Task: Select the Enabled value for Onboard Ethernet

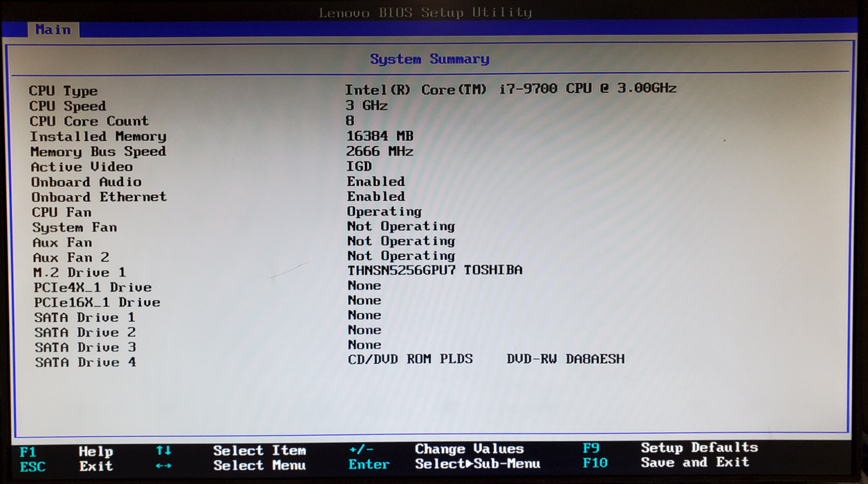Action: pyautogui.click(x=376, y=196)
